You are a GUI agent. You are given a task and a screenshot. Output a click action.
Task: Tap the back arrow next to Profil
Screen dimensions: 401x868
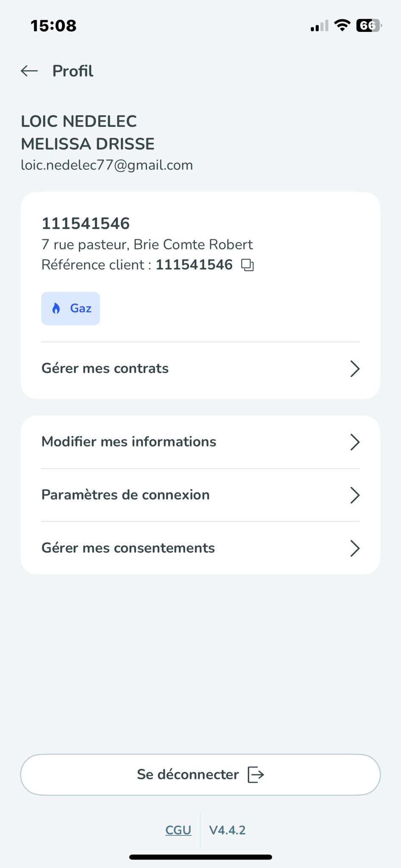29,71
